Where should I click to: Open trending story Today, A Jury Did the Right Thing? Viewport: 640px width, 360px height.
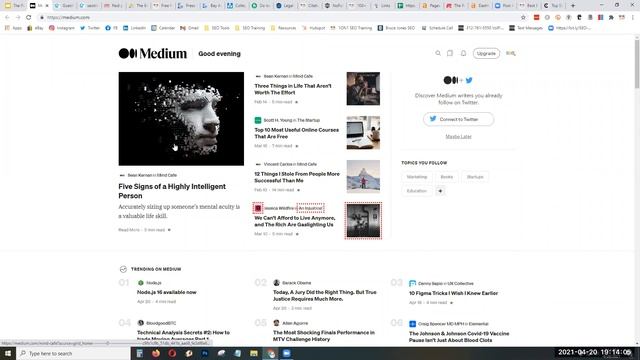(324, 296)
